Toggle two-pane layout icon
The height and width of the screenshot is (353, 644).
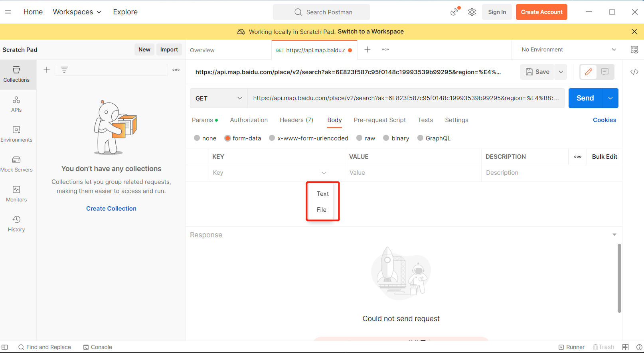point(625,347)
